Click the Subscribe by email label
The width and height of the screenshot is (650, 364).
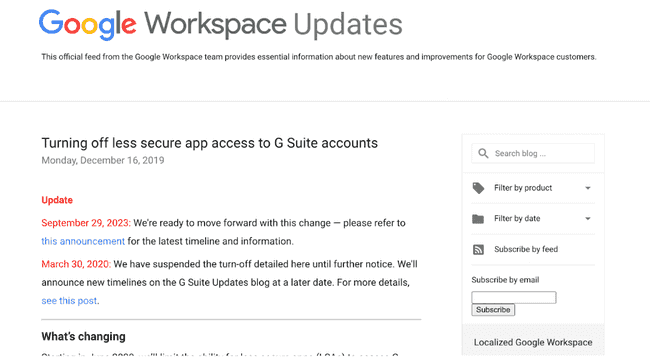pyautogui.click(x=505, y=280)
